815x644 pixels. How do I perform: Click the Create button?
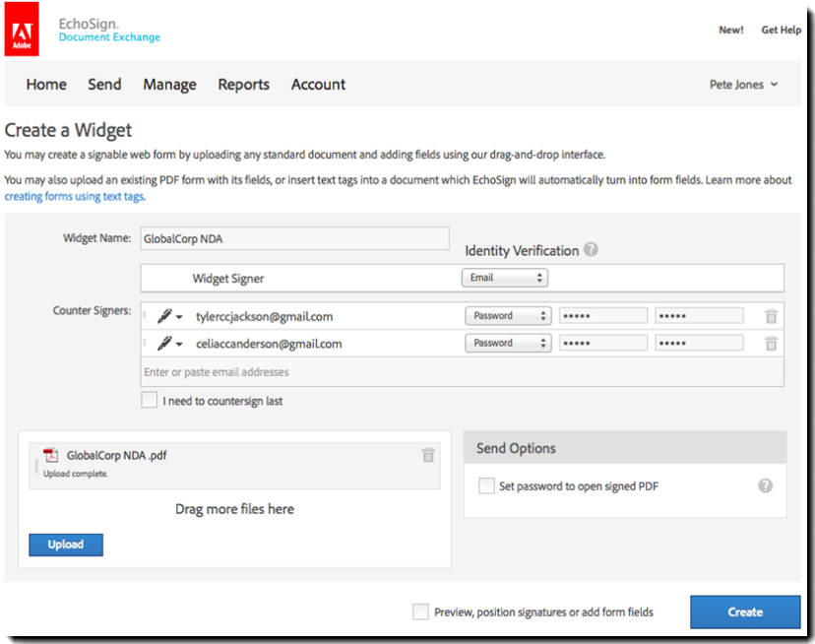point(745,612)
